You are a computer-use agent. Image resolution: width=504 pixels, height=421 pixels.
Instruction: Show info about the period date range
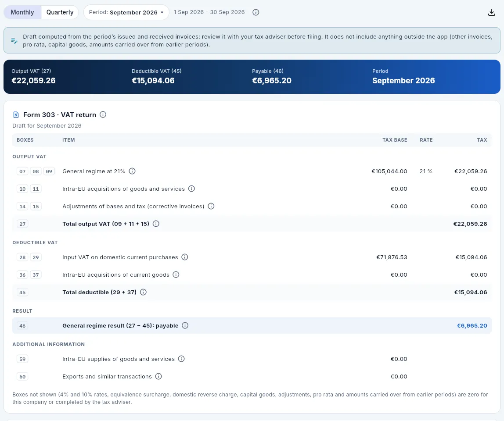(256, 12)
